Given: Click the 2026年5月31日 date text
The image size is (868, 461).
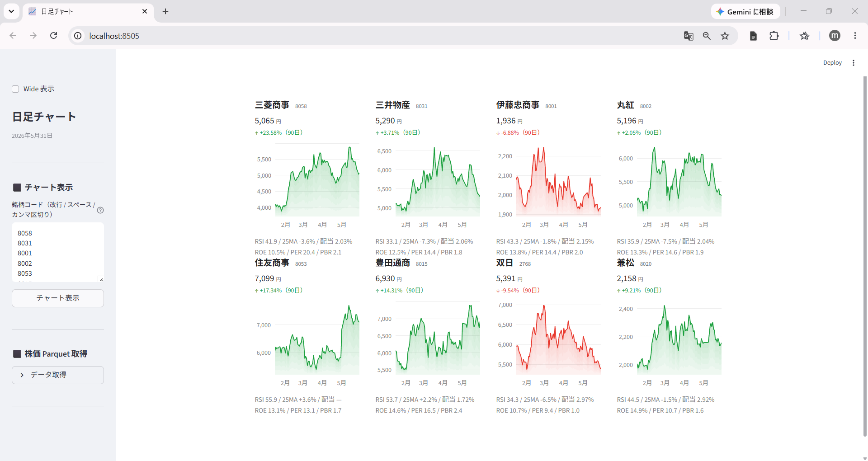Looking at the screenshot, I should pos(32,136).
